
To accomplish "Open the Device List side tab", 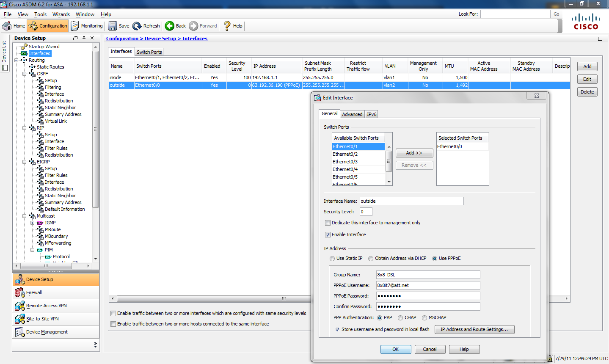I will (4, 53).
